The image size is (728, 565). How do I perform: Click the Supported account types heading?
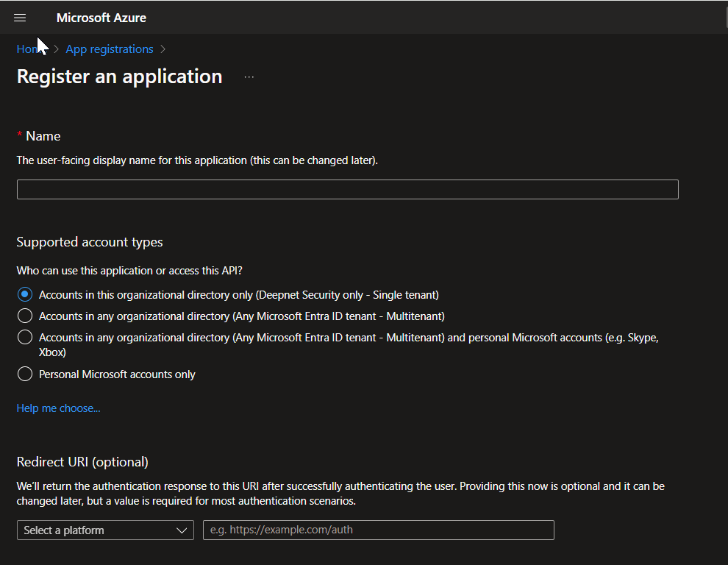click(x=90, y=242)
